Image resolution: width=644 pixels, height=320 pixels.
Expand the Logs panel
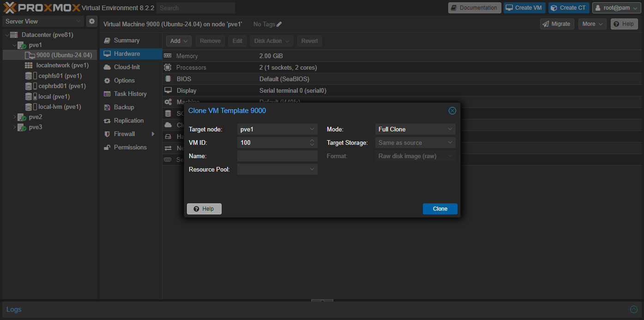634,309
